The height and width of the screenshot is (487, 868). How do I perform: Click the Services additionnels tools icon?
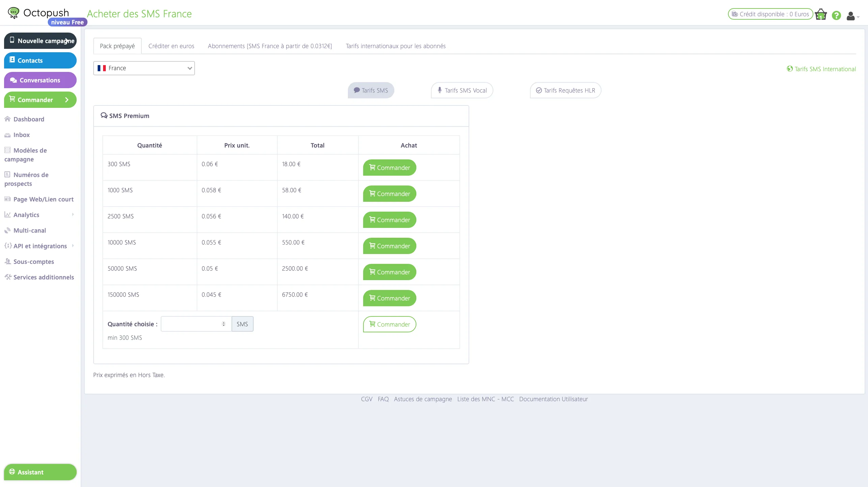tap(8, 277)
